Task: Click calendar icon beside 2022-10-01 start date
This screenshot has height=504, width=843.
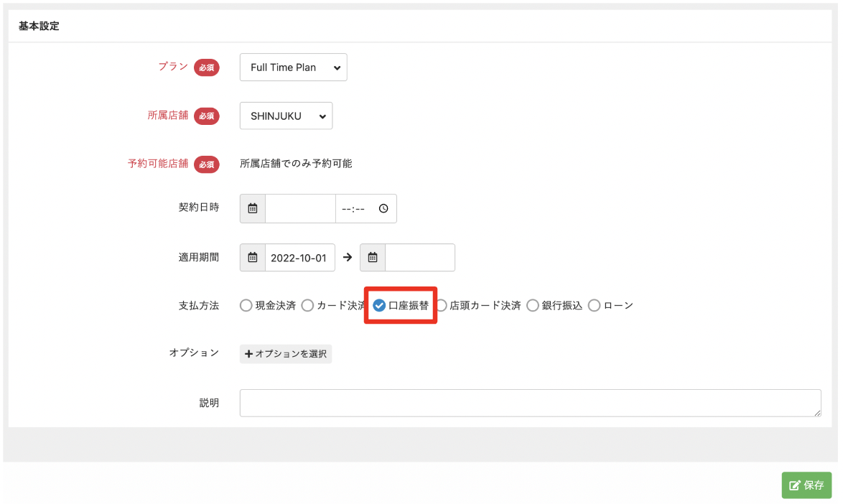Action: (253, 258)
